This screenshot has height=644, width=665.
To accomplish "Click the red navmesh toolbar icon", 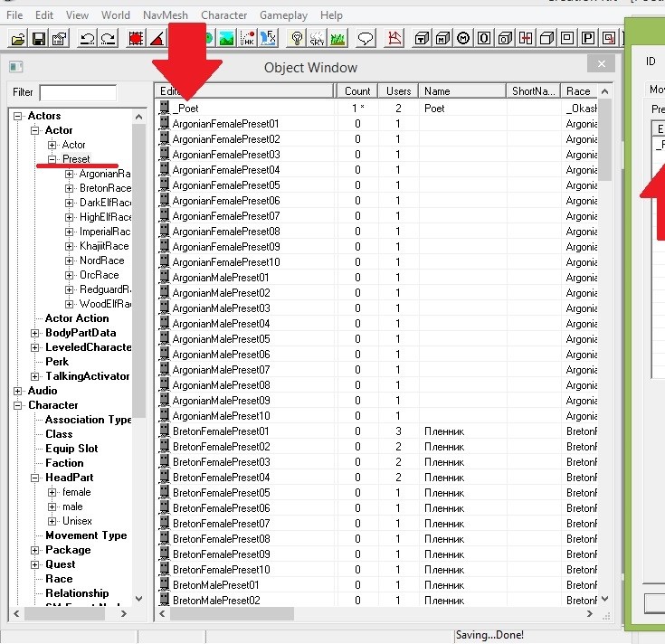I will (394, 39).
